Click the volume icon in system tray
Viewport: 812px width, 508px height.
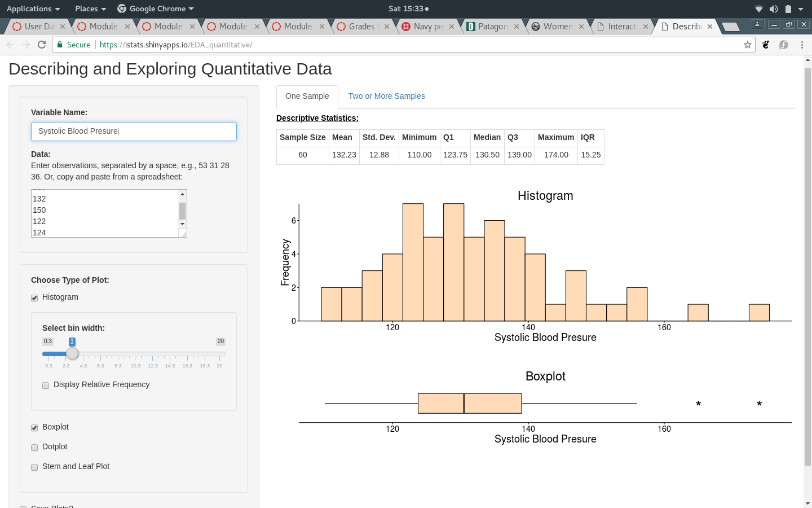tap(774, 8)
